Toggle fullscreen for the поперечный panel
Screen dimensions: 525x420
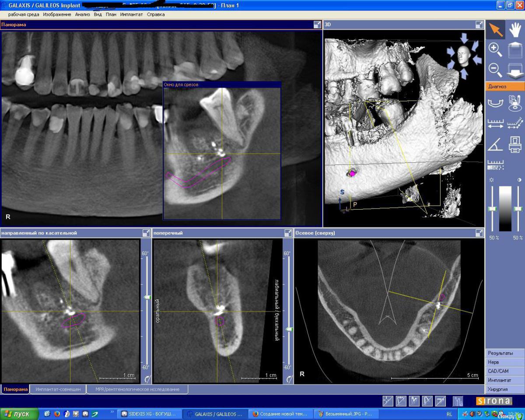[x=288, y=233]
